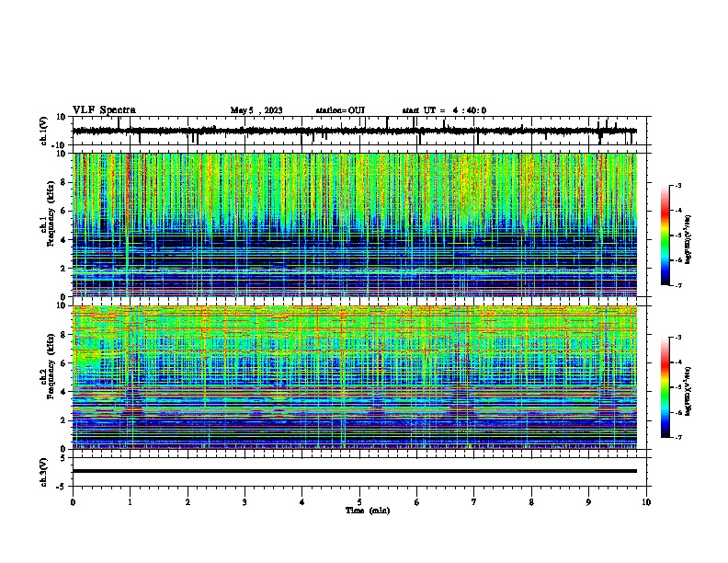The image size is (728, 563).
Task: Click the ch.1 color scale bar
Action: (665, 236)
